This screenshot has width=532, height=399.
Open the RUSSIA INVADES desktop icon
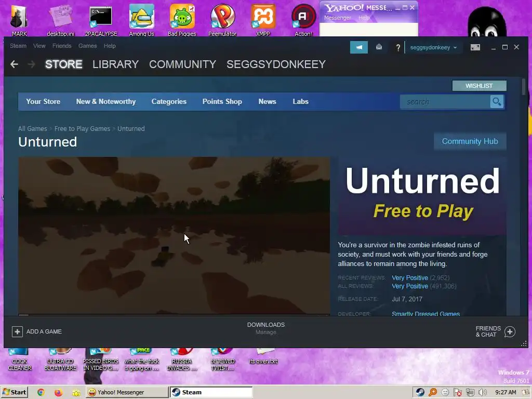182,360
